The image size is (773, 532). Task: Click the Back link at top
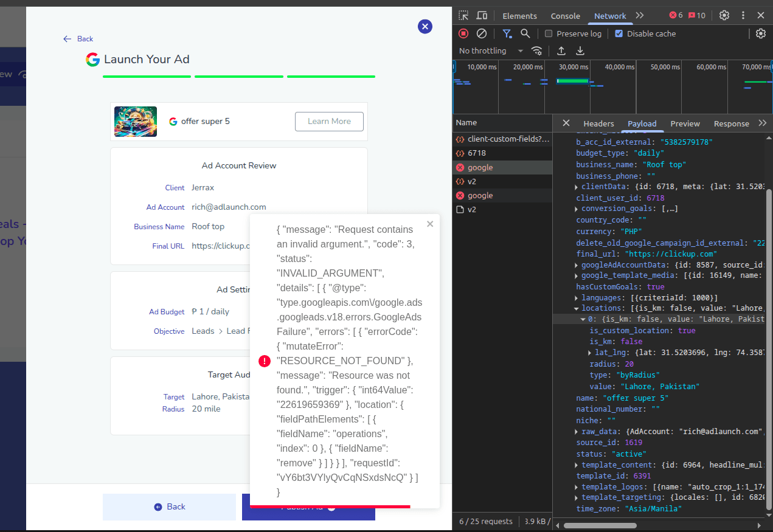[x=78, y=39]
